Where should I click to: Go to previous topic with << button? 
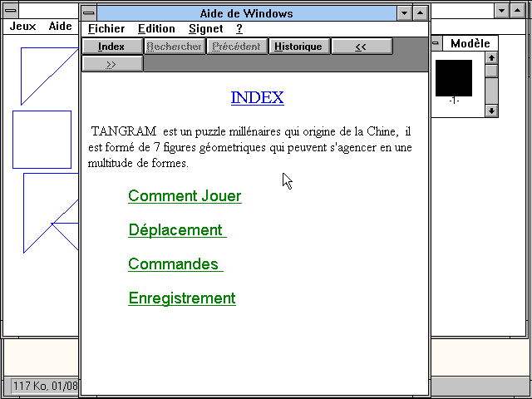[x=362, y=47]
